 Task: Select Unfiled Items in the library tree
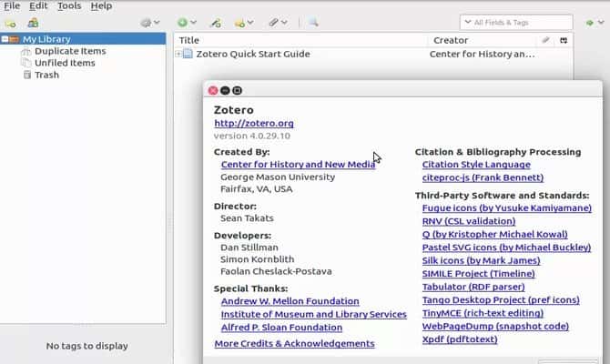pos(65,63)
